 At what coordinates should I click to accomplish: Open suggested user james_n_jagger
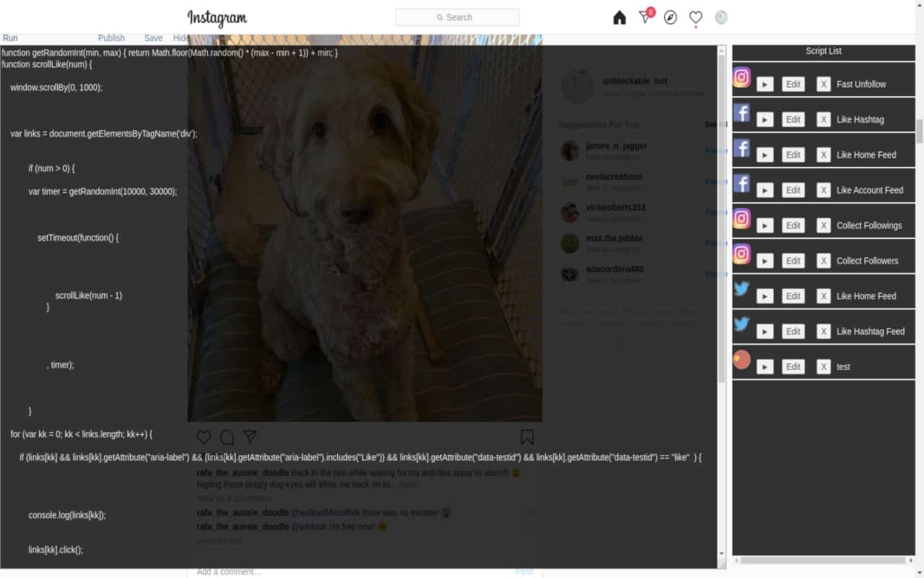pos(616,145)
